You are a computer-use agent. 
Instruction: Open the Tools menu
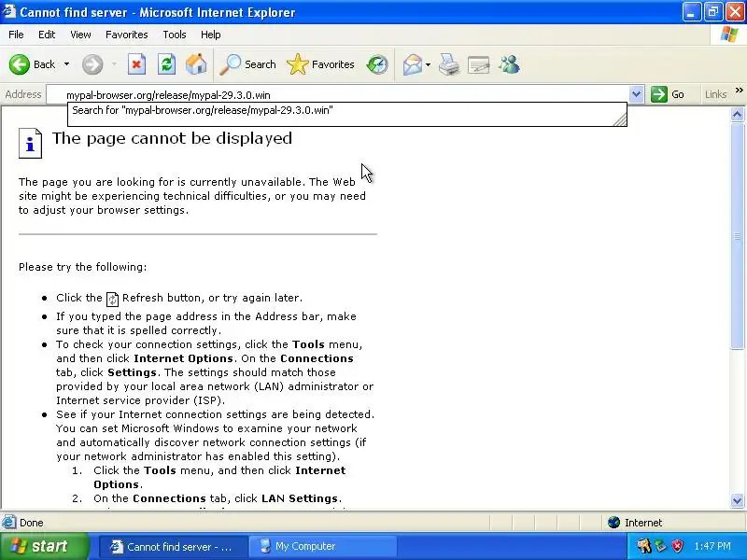click(175, 35)
